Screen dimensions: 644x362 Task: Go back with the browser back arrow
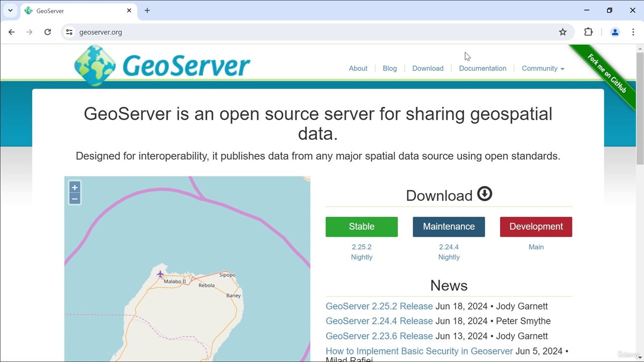(12, 32)
